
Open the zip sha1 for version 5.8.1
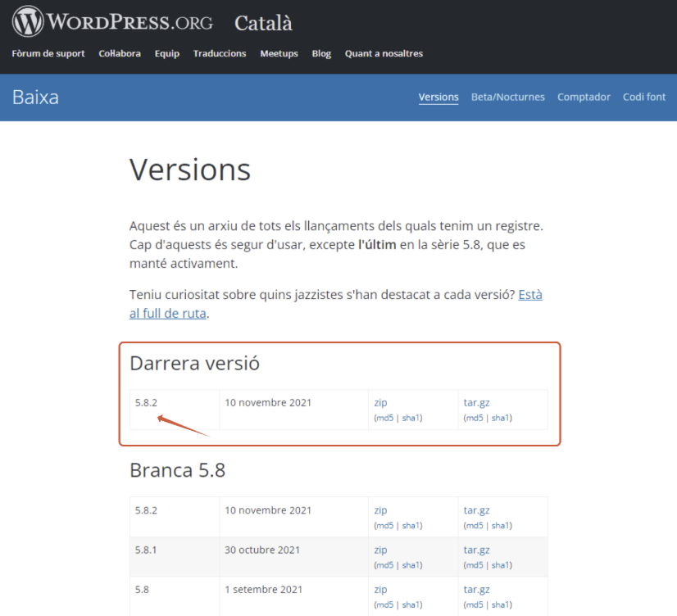coord(411,565)
